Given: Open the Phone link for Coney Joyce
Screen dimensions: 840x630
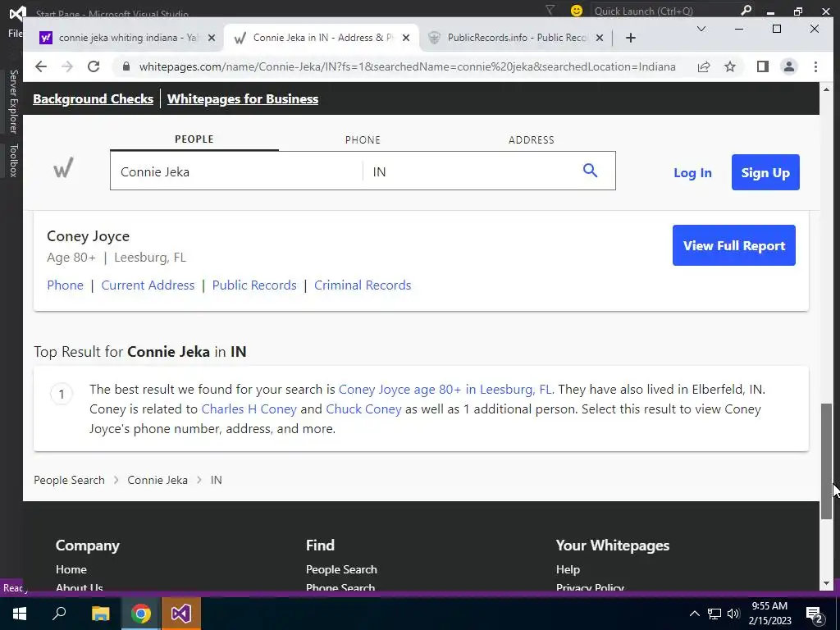Looking at the screenshot, I should (x=65, y=285).
